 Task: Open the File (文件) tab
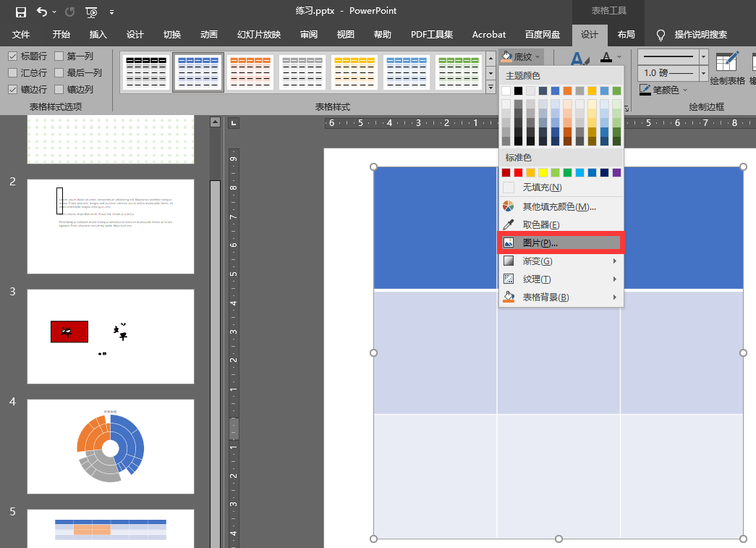point(21,35)
